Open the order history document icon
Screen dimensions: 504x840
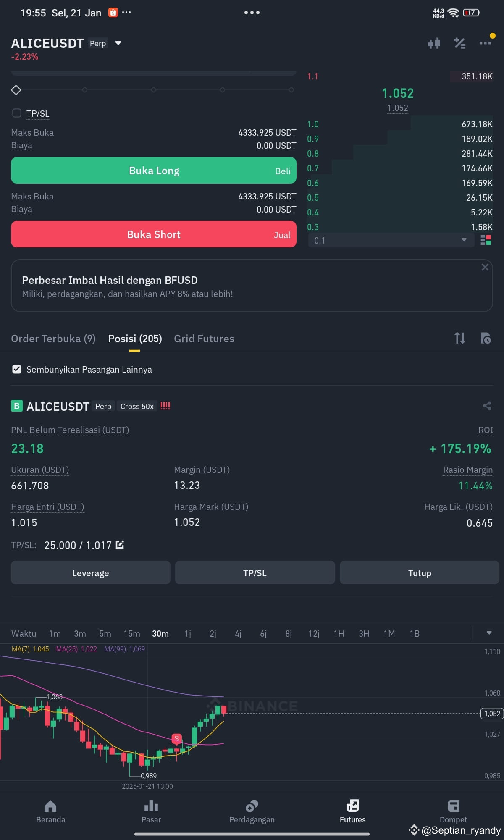tap(486, 338)
